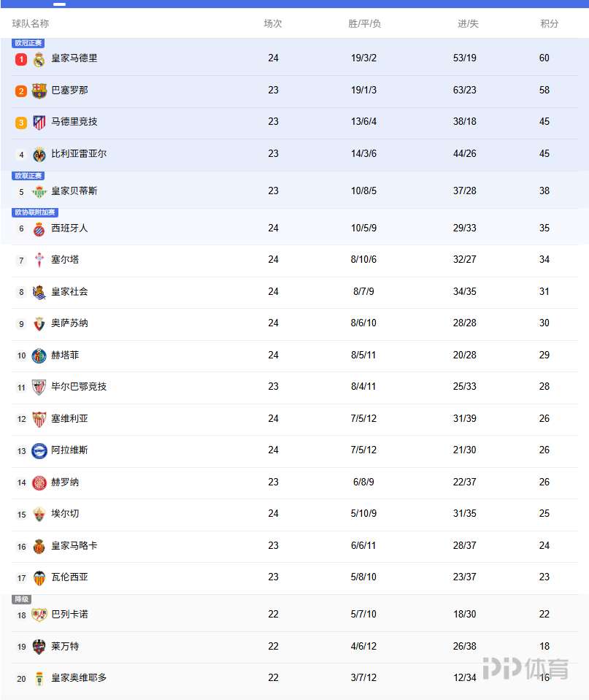Viewport: 589px width, 700px height.
Task: Select the Atlético Madrid crest
Action: click(x=39, y=123)
